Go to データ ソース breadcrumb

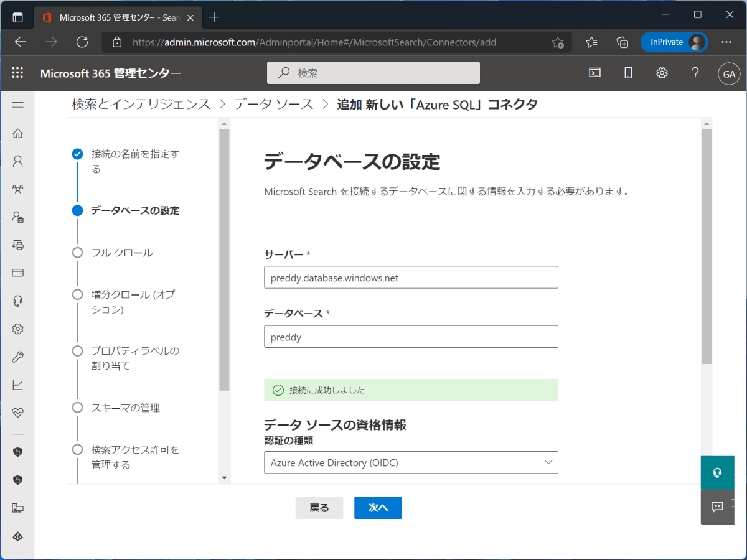tap(274, 104)
